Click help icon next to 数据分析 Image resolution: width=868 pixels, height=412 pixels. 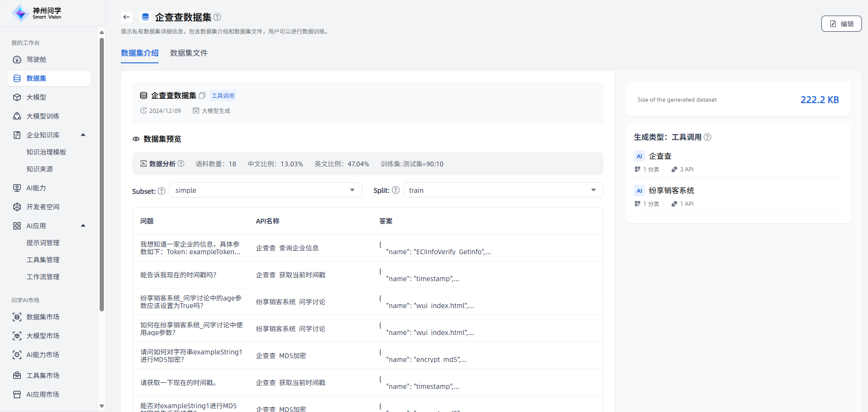[181, 163]
